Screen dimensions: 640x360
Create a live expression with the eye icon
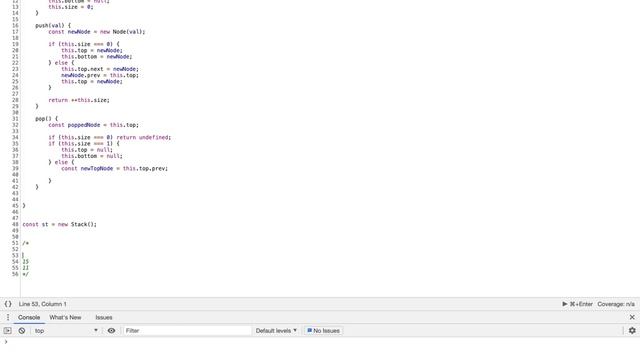(111, 331)
